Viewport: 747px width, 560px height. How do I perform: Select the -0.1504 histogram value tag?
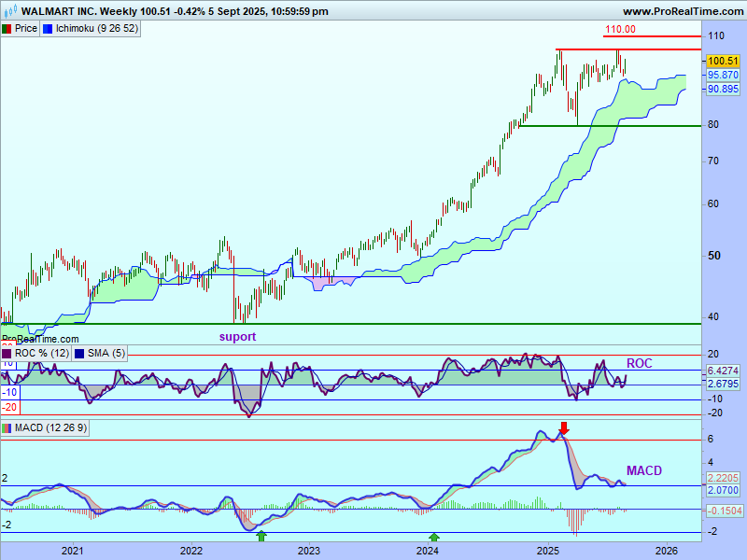point(724,511)
